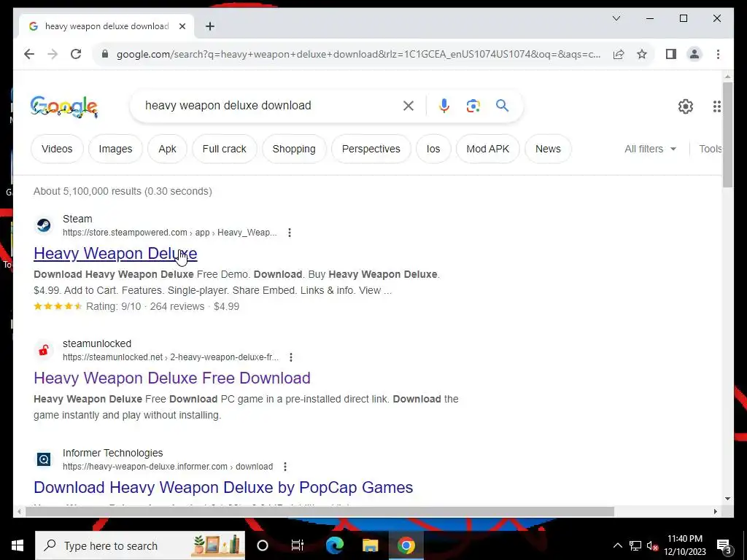Click the taskbar search box
This screenshot has height=560, width=747.
coord(140,545)
